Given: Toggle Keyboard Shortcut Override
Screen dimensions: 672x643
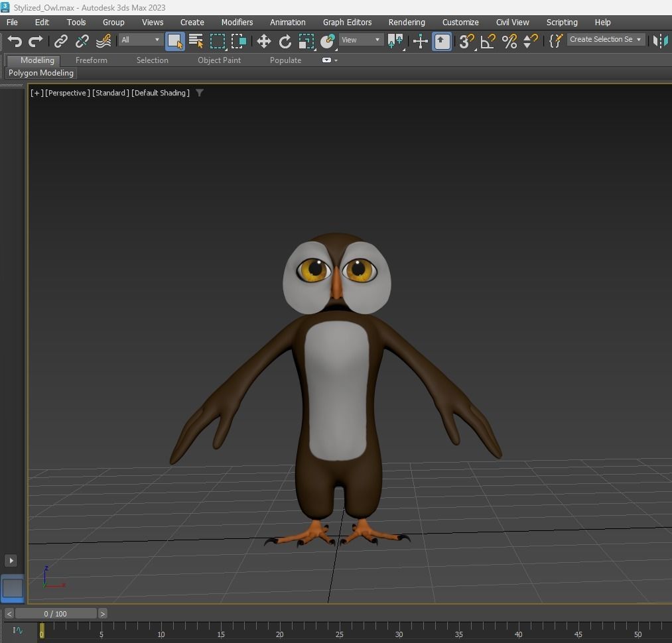Looking at the screenshot, I should 442,41.
